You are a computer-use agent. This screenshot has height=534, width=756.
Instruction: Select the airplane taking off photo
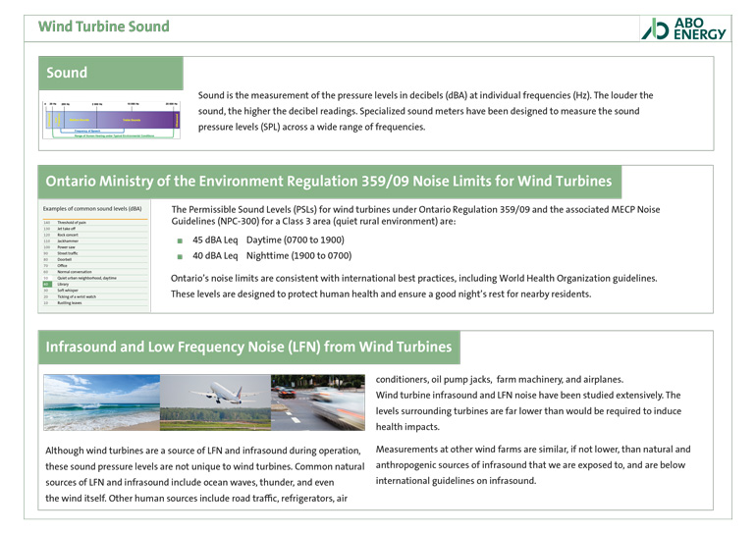tap(214, 401)
